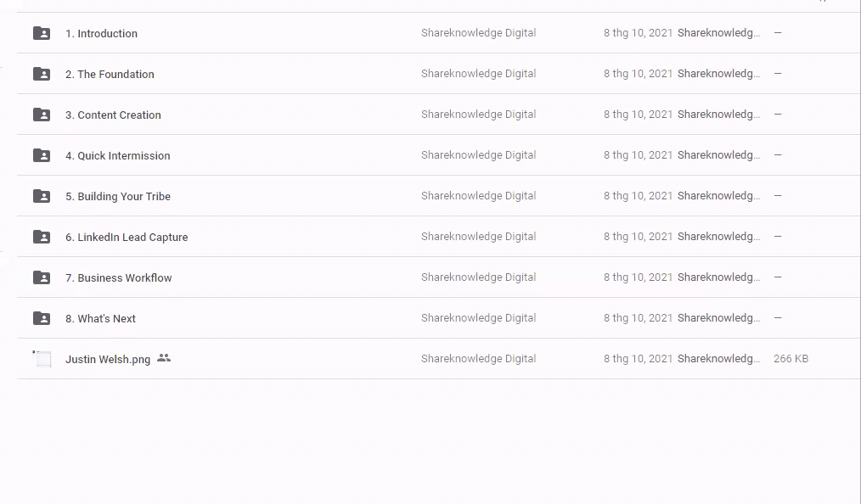Viewport: 861px width, 504px height.
Task: Click the Justin Welsh.png file name
Action: click(x=108, y=360)
